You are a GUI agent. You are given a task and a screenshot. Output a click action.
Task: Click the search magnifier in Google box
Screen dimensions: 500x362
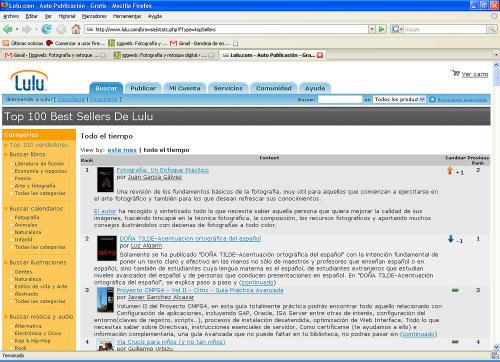click(x=491, y=29)
